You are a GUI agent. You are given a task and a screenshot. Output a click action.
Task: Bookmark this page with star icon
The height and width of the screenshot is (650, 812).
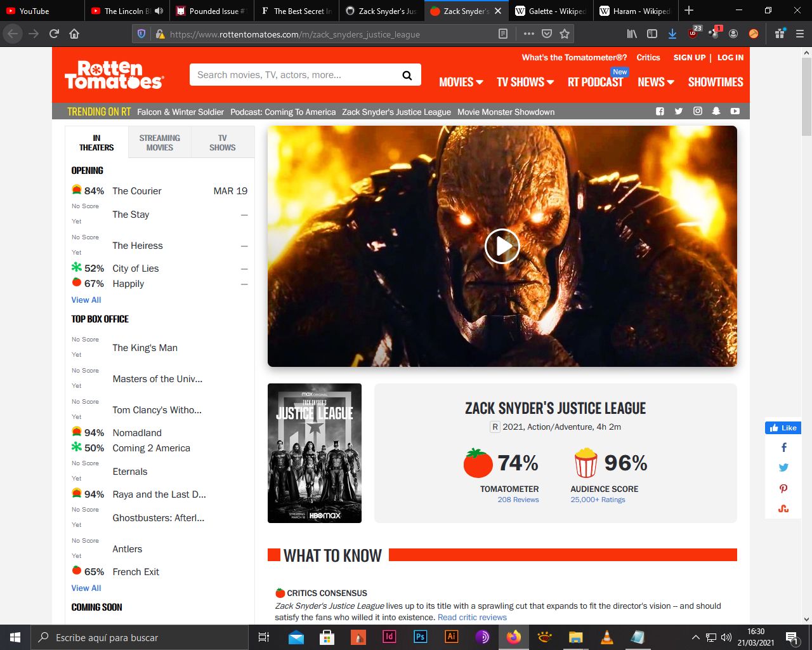point(565,34)
